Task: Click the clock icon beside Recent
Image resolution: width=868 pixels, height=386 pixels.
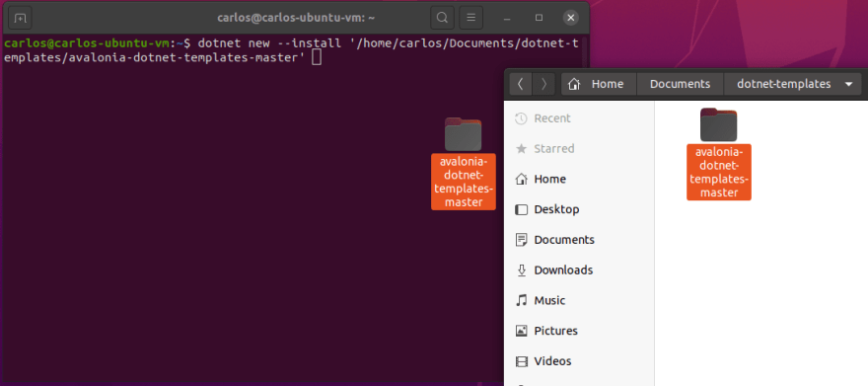Action: pyautogui.click(x=521, y=118)
